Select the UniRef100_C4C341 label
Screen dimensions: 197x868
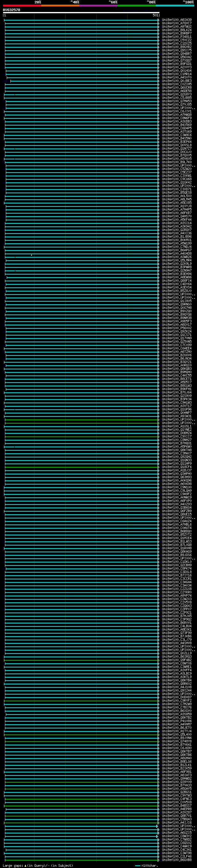[176, 850]
